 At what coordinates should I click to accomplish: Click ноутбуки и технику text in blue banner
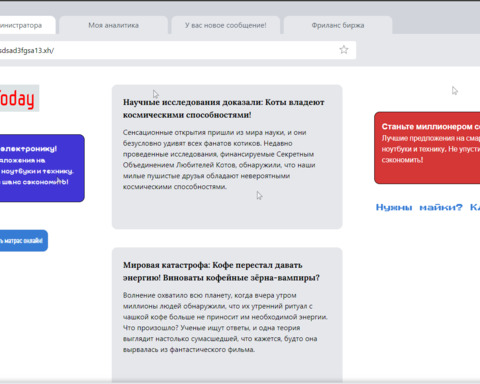[37, 171]
